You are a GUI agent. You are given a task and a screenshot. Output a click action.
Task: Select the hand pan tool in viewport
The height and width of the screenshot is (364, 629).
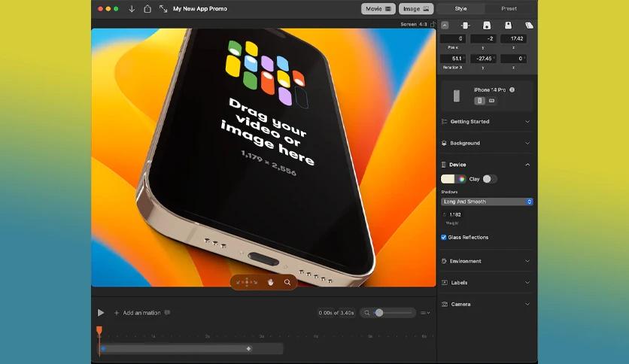[x=271, y=282]
